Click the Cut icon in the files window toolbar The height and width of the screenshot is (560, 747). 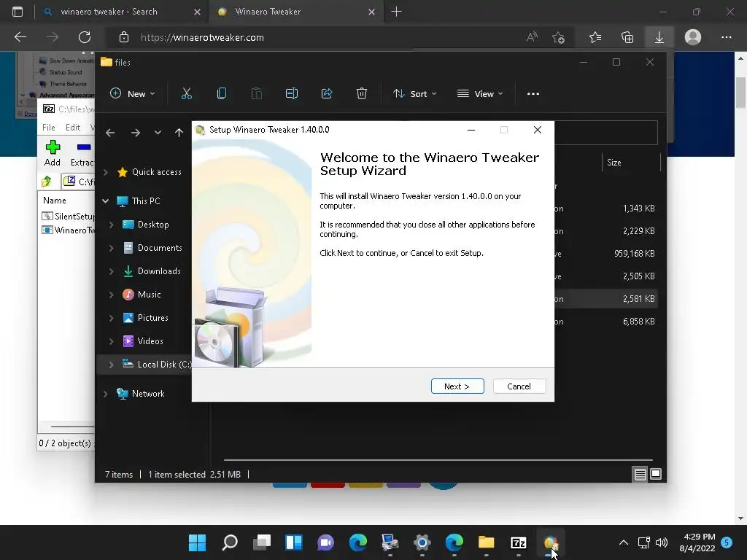[186, 94]
